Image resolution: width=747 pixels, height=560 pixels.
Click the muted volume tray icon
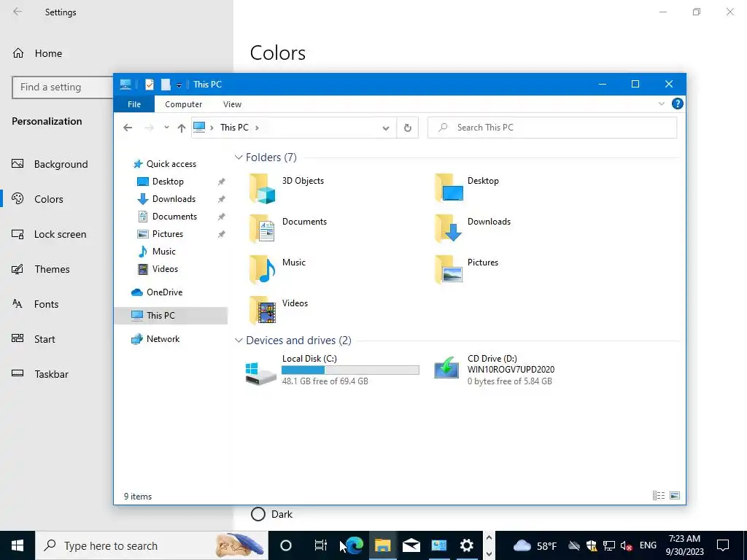click(x=626, y=545)
